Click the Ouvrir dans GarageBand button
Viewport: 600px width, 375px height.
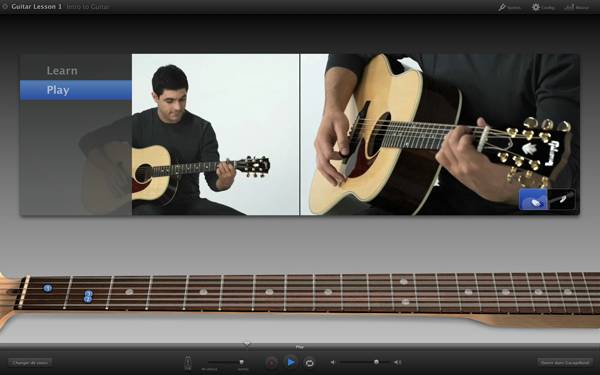565,362
